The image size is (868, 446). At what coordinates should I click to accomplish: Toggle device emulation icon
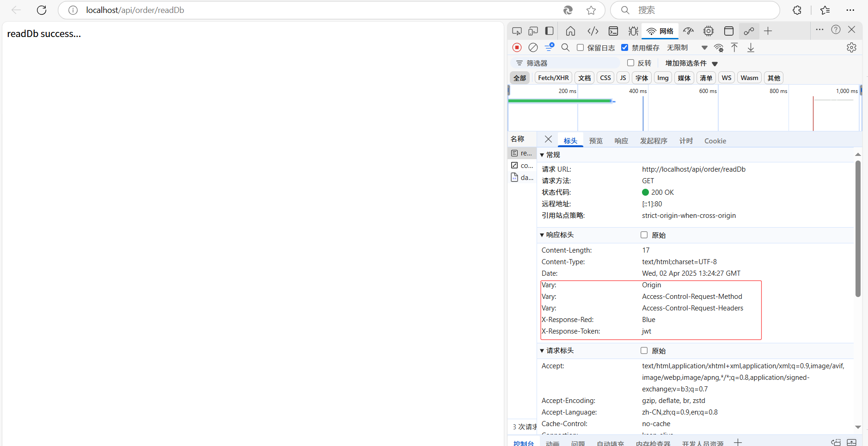coord(533,31)
